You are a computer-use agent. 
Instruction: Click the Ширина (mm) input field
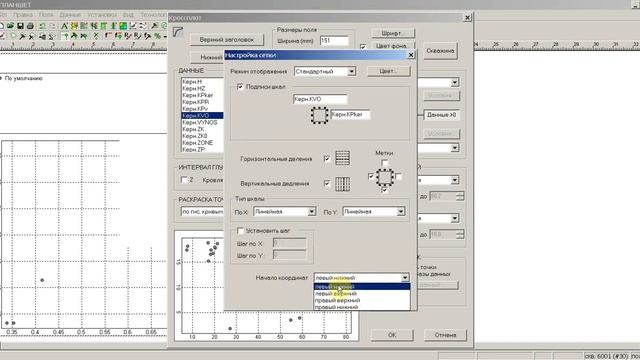click(x=334, y=41)
